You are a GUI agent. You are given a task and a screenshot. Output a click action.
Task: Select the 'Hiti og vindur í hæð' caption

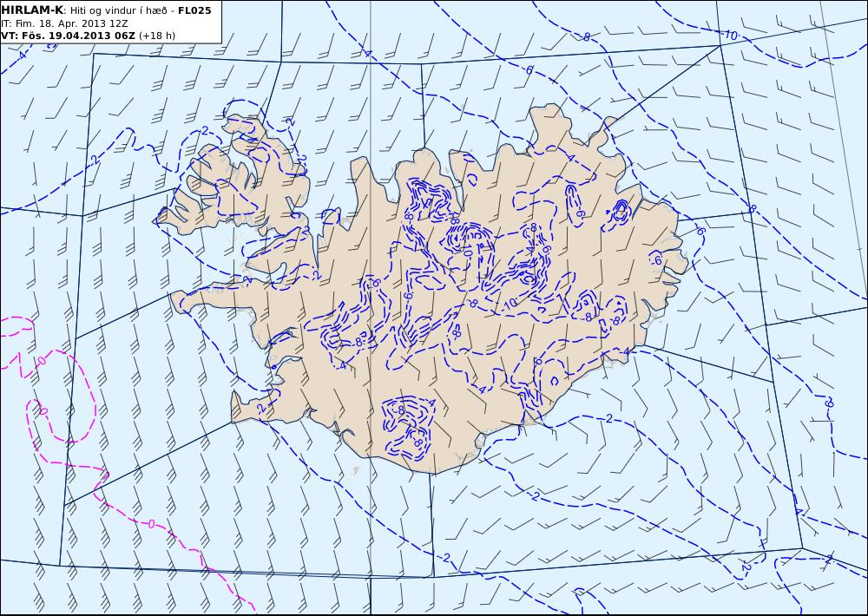coord(119,11)
